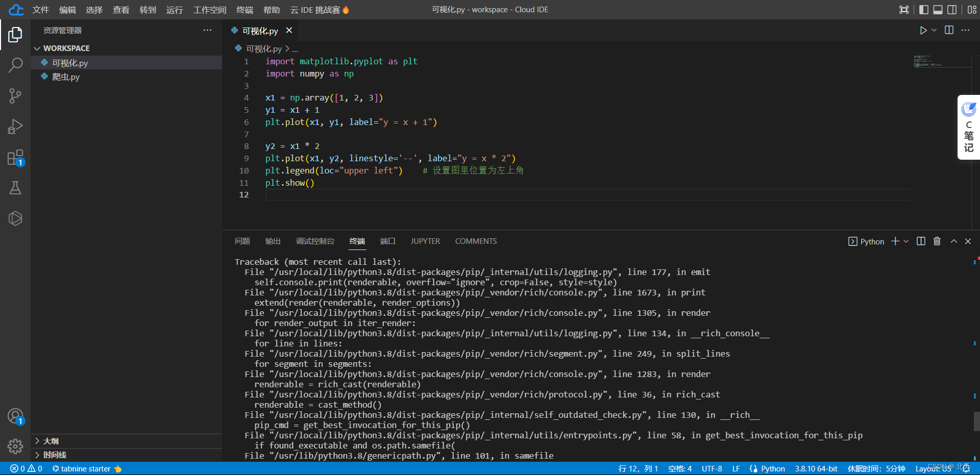Select Python interpreter 3.8.10 64-bit

click(816, 468)
